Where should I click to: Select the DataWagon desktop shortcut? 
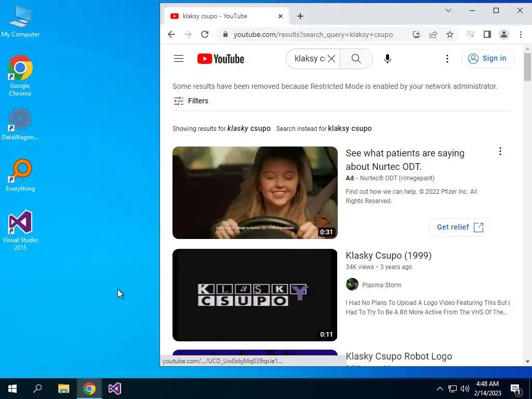(x=20, y=124)
